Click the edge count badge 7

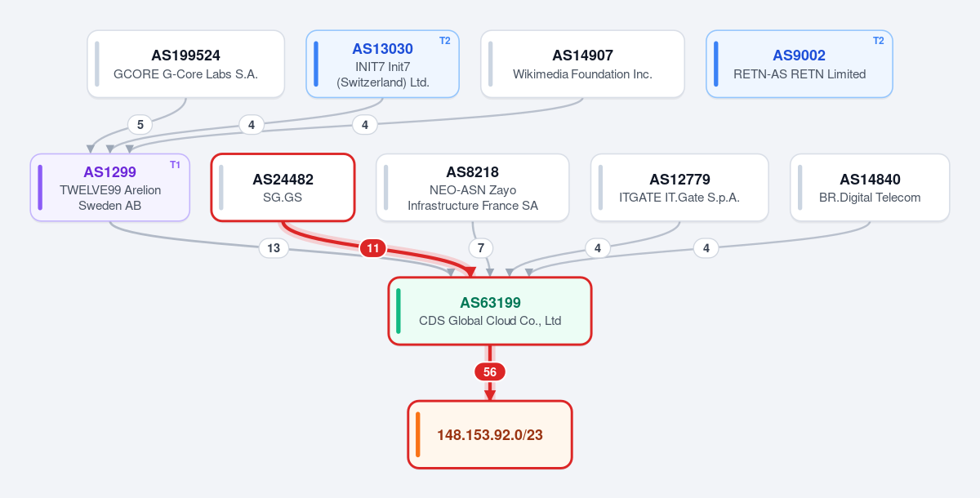pos(481,247)
